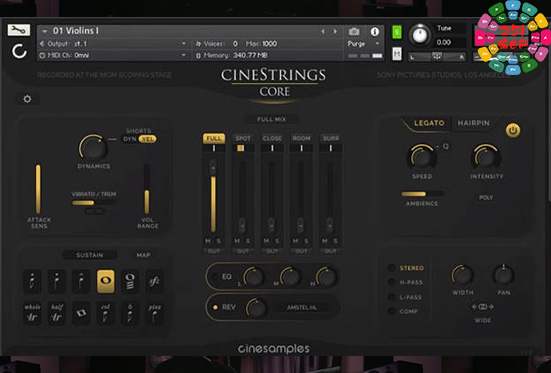This screenshot has height=373, width=551.
Task: Activate the ROOM mic button
Action: 301,138
